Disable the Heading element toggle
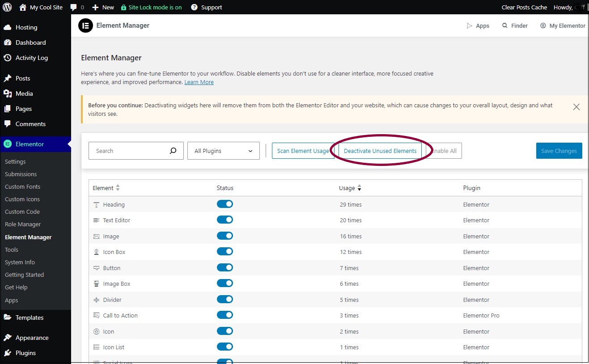The height and width of the screenshot is (364, 589). pos(225,204)
